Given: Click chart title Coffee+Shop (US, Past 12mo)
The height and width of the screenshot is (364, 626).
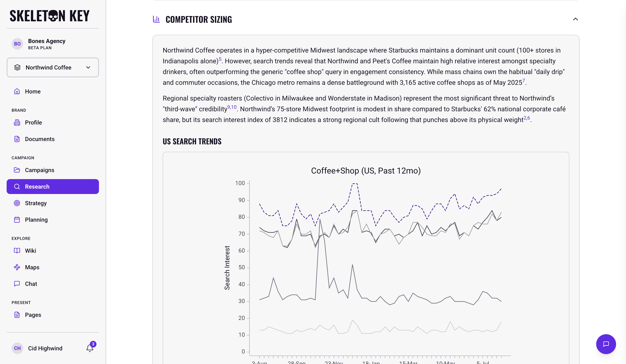Looking at the screenshot, I should click(x=366, y=171).
